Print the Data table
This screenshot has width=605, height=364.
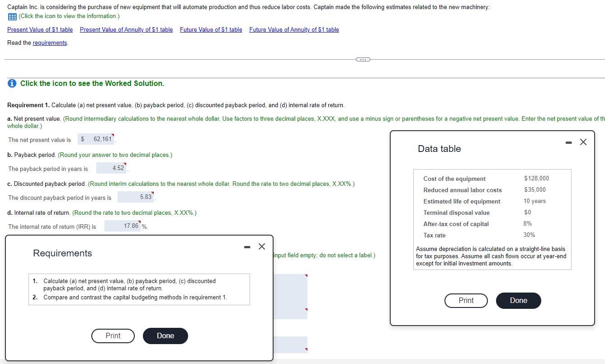click(466, 300)
